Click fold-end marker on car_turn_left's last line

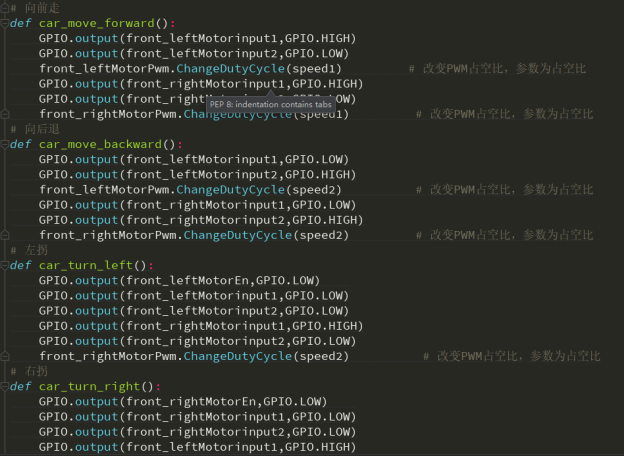[4, 357]
